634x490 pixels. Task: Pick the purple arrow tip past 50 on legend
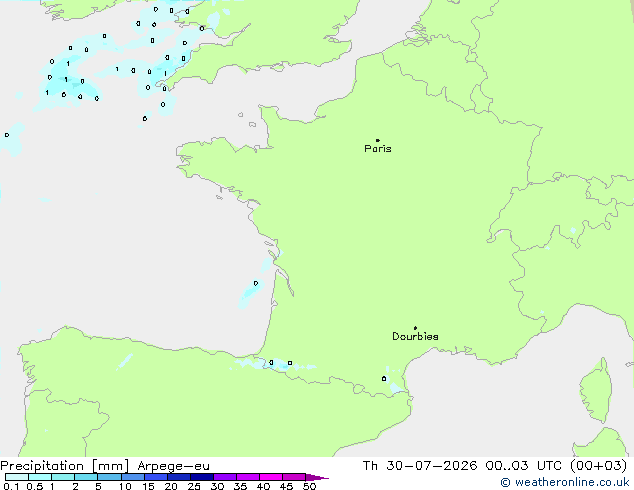pyautogui.click(x=317, y=477)
